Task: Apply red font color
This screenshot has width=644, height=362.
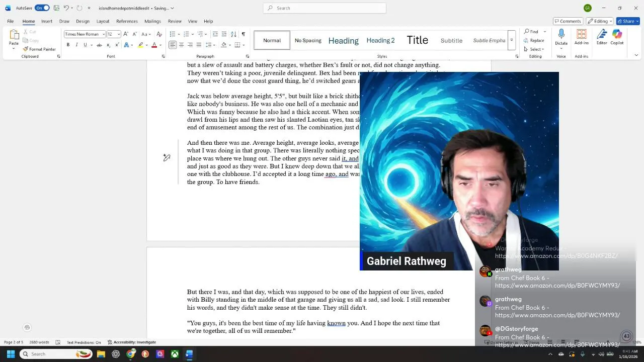Action: tap(154, 45)
